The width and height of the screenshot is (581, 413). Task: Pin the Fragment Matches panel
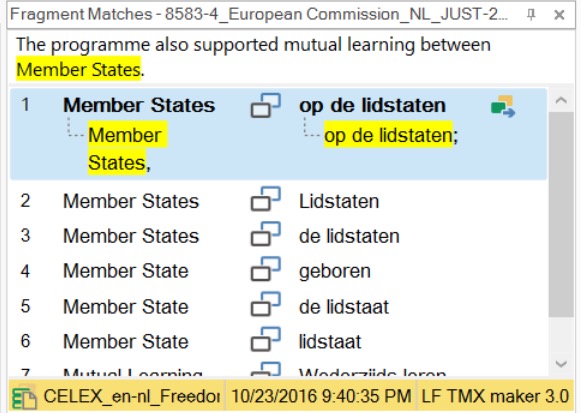531,15
